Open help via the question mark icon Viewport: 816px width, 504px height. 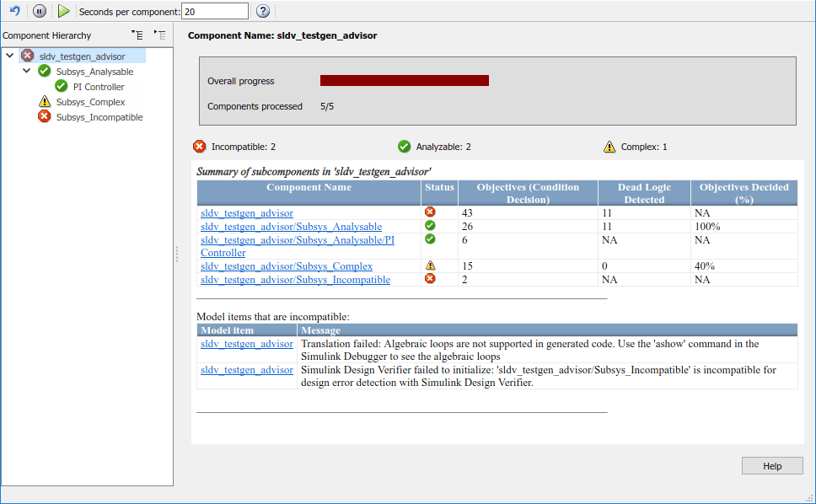(x=263, y=11)
